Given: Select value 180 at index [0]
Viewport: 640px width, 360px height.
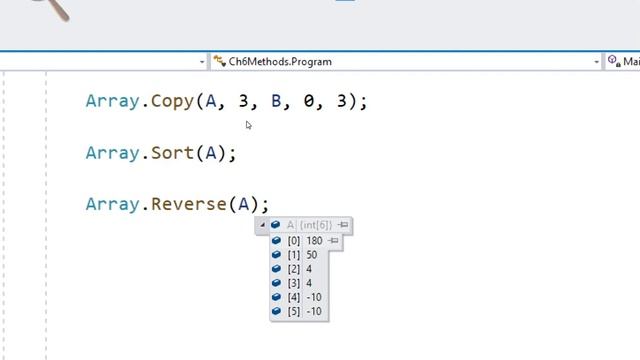Looking at the screenshot, I should click(x=314, y=241).
